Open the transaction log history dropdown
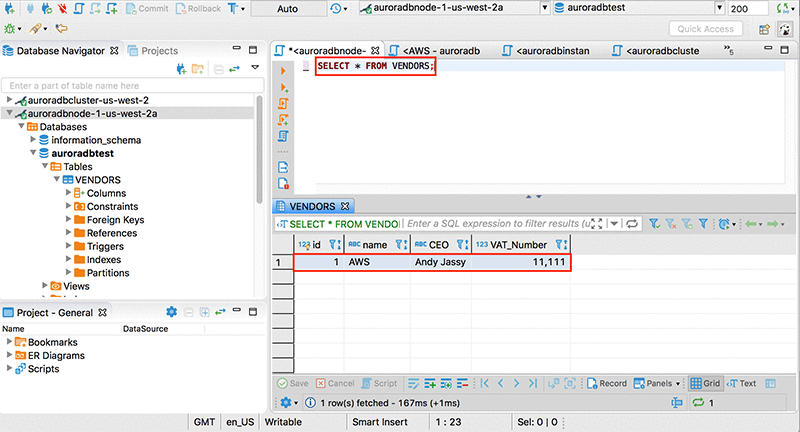 tap(345, 9)
